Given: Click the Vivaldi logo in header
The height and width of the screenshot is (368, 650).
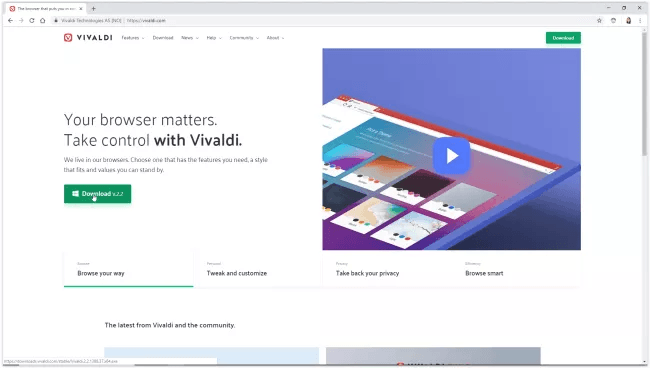Looking at the screenshot, I should coord(88,38).
